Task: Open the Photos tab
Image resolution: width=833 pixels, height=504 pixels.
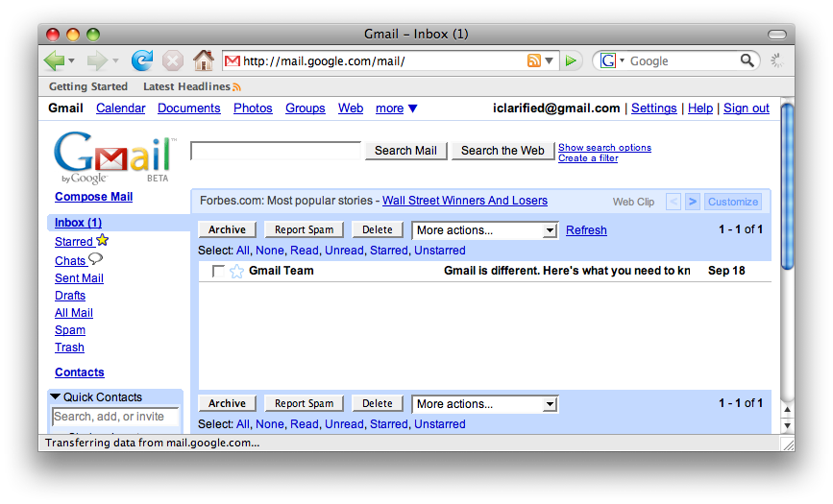Action: point(253,108)
